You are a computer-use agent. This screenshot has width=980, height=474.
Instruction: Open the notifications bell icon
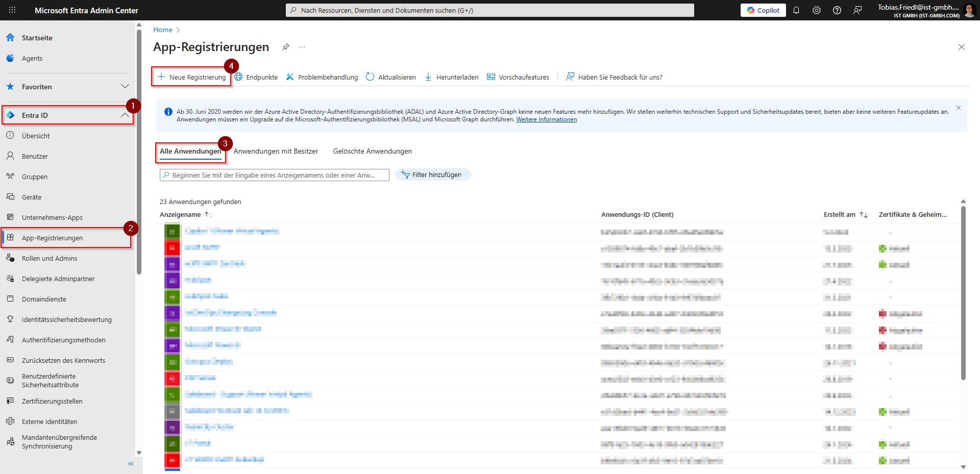796,10
